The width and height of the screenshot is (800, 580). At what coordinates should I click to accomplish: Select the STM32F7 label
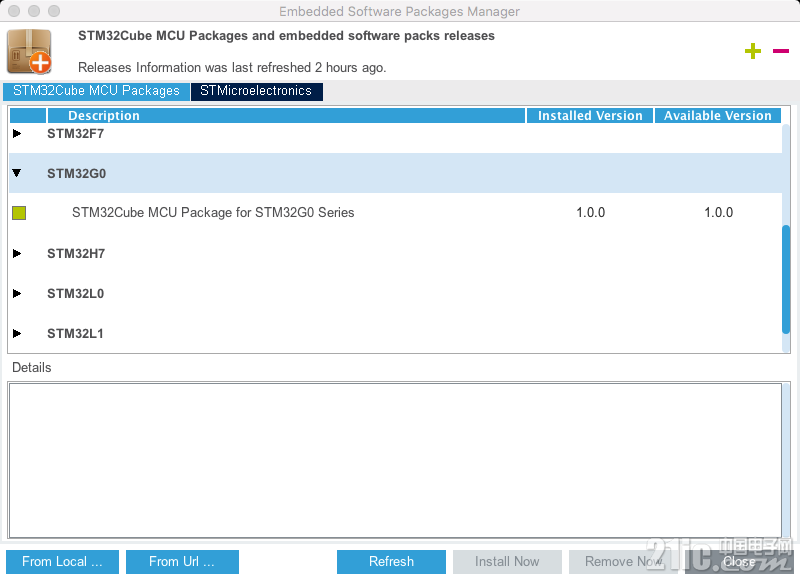(x=76, y=134)
